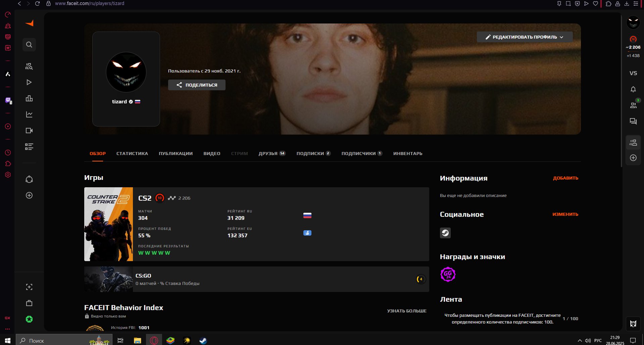
Task: Click the focus frame icon in left sidebar
Action: pos(29,287)
